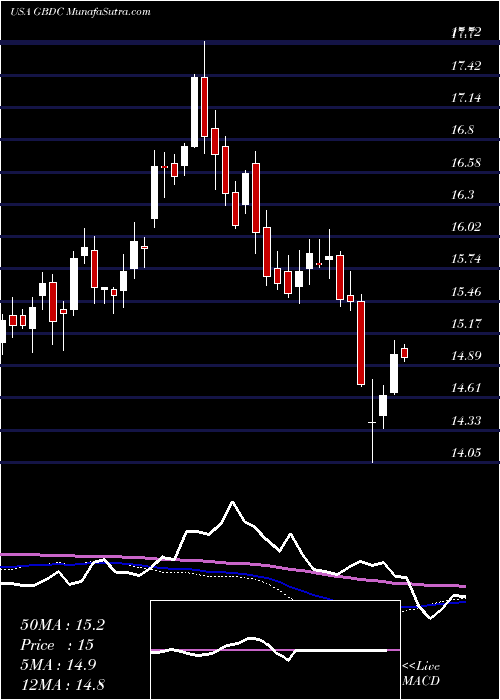Click the 14.89 price axis label
The height and width of the screenshot is (700, 500).
[x=466, y=356]
